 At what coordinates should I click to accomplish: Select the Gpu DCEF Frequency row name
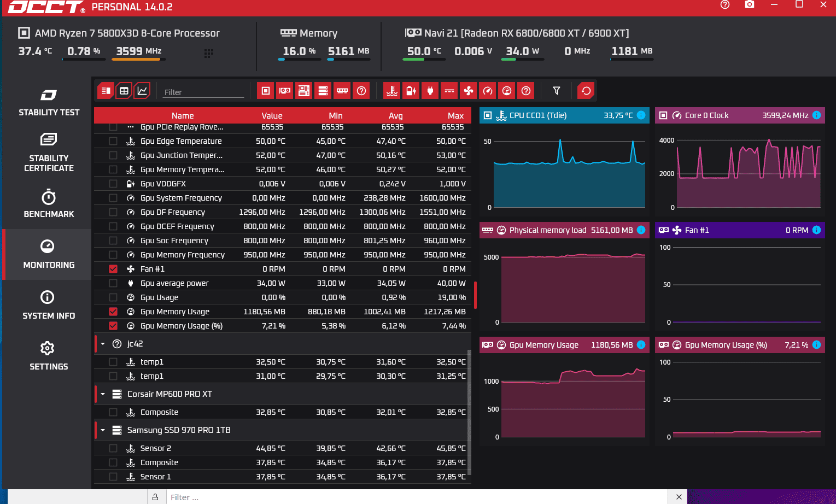[x=177, y=226]
